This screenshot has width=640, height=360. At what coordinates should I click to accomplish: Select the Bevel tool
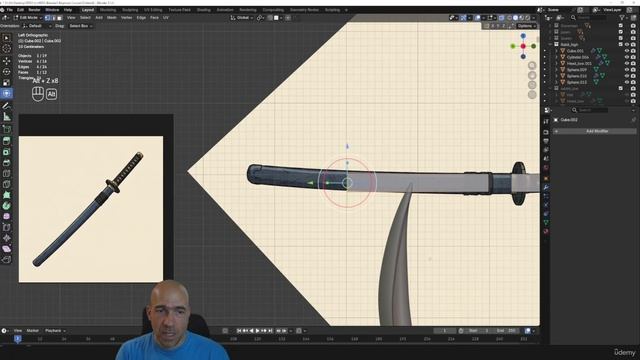click(7, 163)
